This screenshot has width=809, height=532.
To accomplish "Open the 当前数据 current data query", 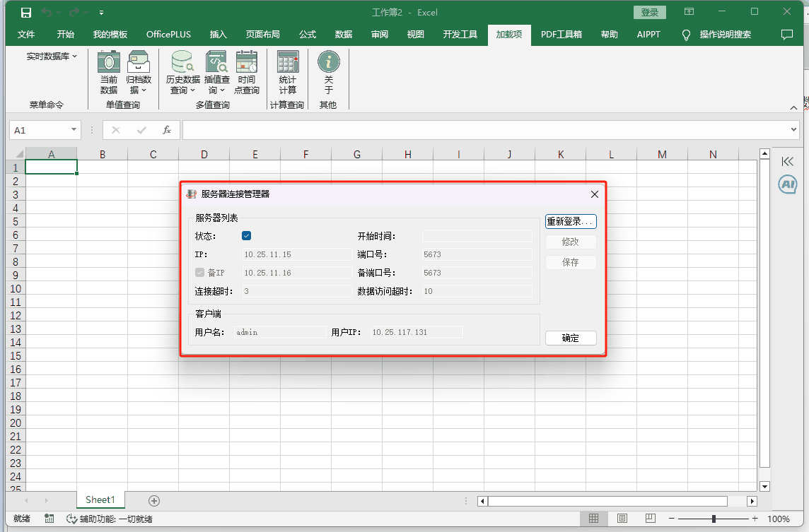I will click(109, 72).
